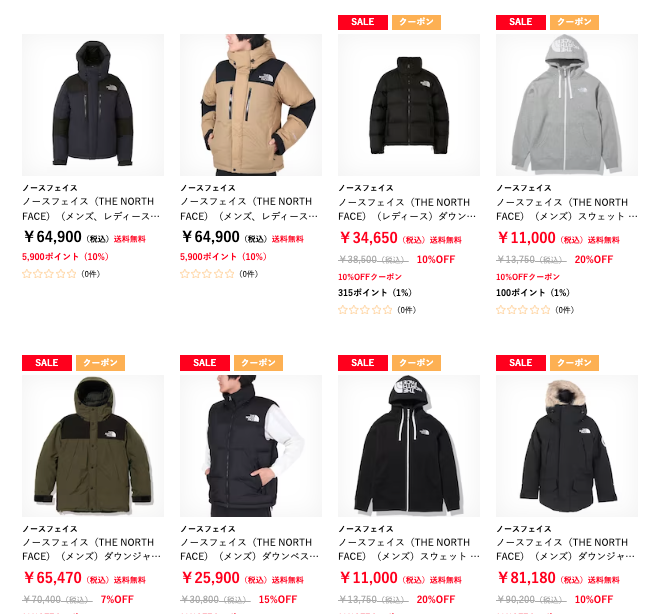Click クーポン badge above the gray hoodie
The image size is (671, 614).
pyautogui.click(x=574, y=22)
